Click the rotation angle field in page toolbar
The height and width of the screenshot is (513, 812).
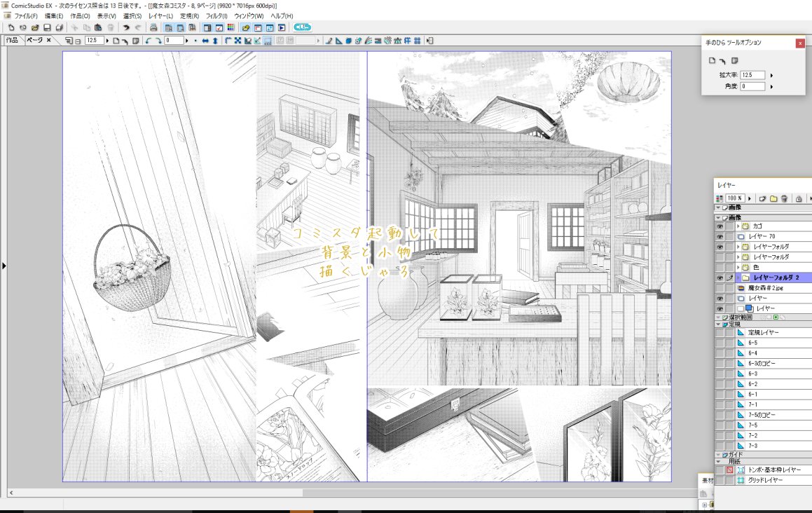click(x=174, y=41)
